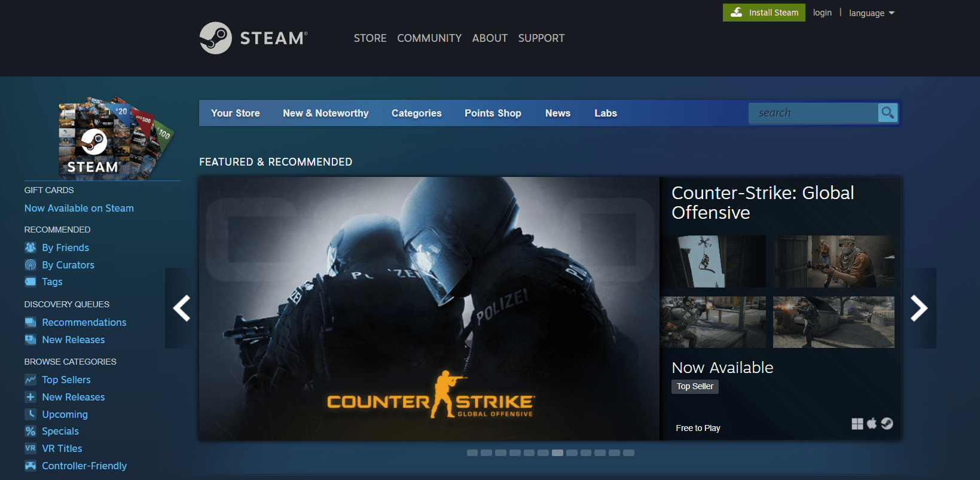980x480 pixels.
Task: Select the last carousel page dot
Action: (x=628, y=453)
